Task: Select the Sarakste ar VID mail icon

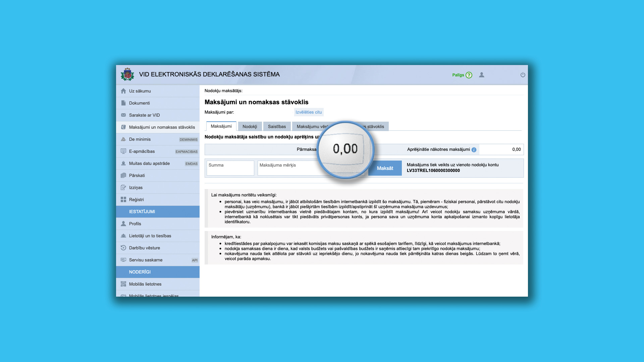Action: (123, 115)
